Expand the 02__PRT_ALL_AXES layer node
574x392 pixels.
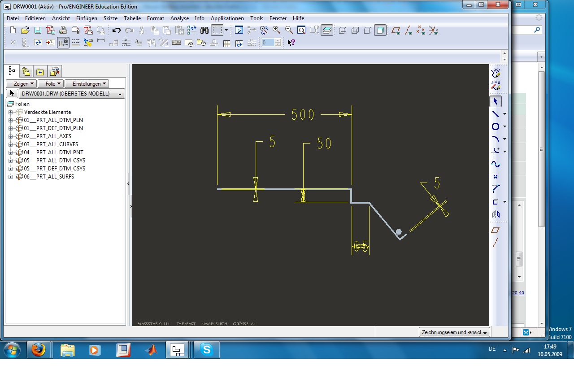(11, 136)
